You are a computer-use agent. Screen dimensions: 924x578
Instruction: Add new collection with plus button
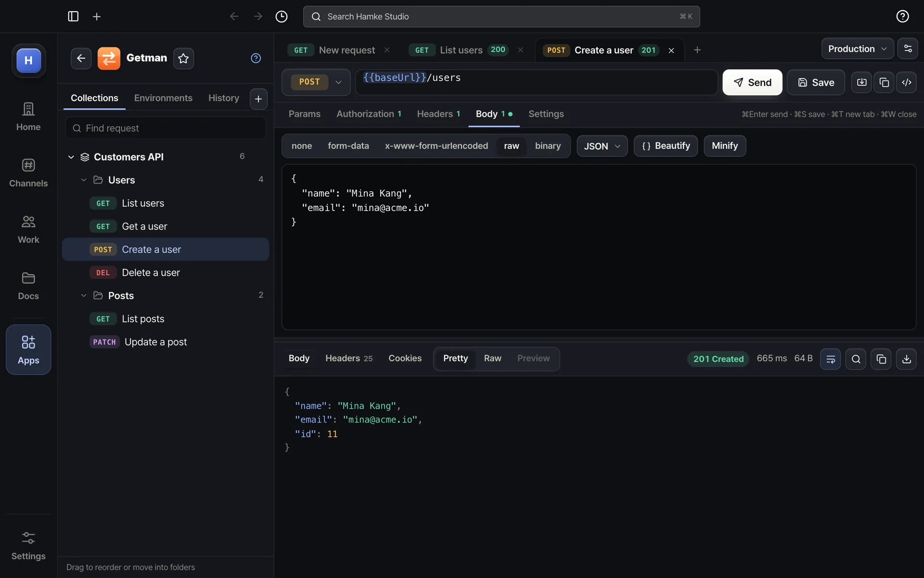tap(258, 99)
